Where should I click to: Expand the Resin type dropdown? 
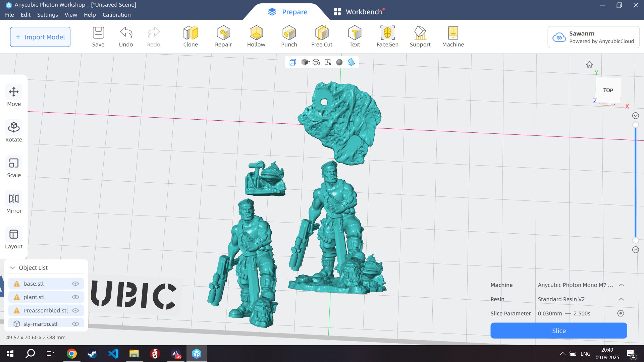pyautogui.click(x=621, y=299)
